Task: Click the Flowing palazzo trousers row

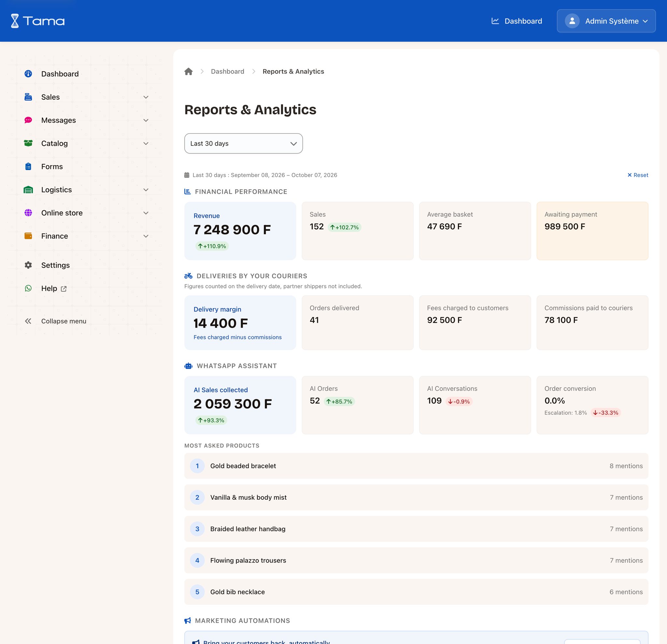Action: [x=416, y=560]
